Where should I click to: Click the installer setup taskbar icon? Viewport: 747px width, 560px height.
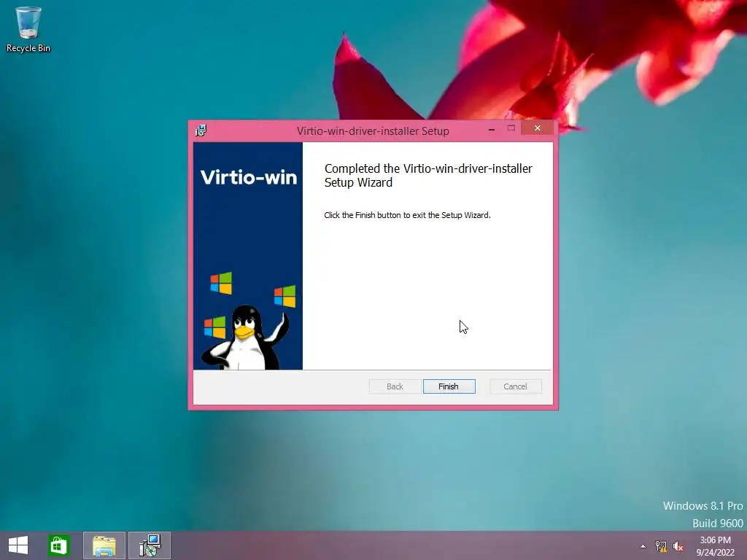[x=150, y=545]
